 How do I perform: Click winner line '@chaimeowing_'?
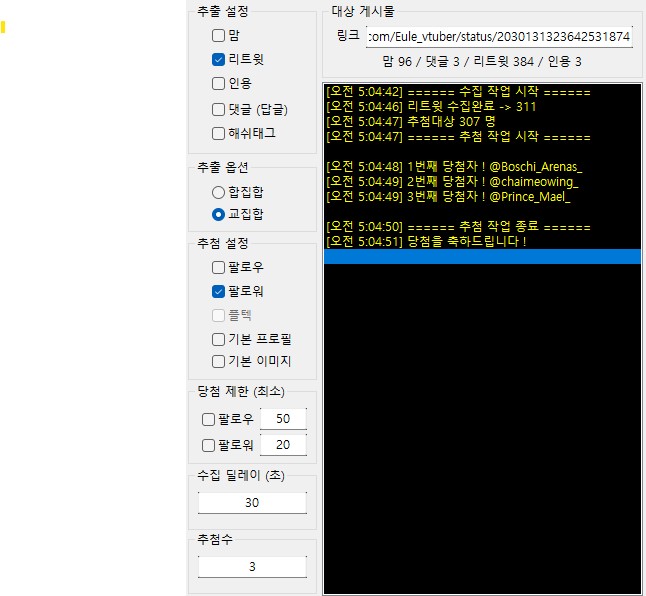point(482,181)
